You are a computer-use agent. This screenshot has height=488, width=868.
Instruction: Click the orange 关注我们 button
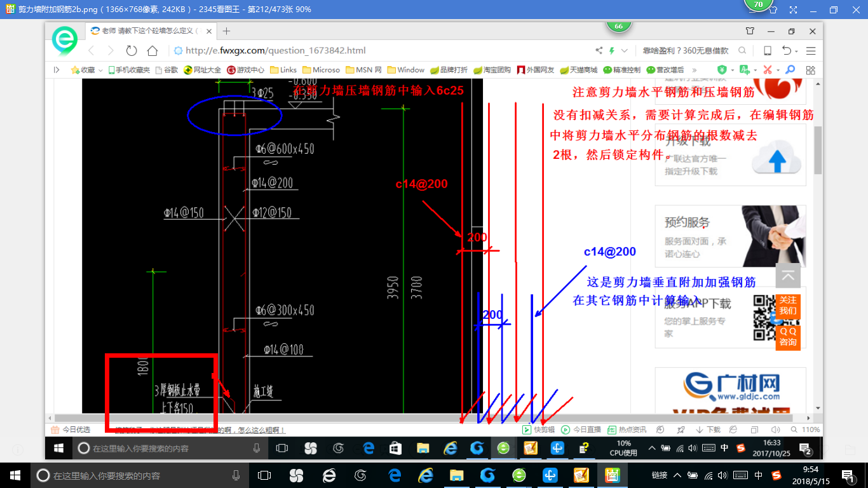(x=788, y=306)
